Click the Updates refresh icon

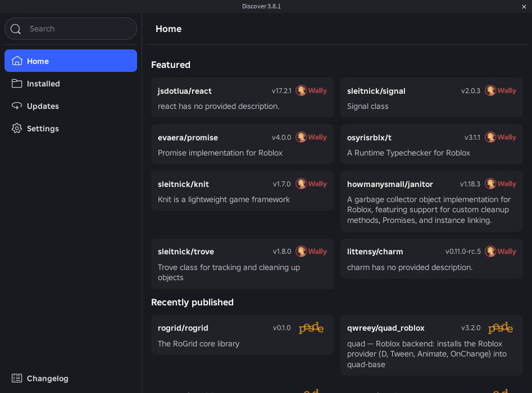pyautogui.click(x=17, y=106)
